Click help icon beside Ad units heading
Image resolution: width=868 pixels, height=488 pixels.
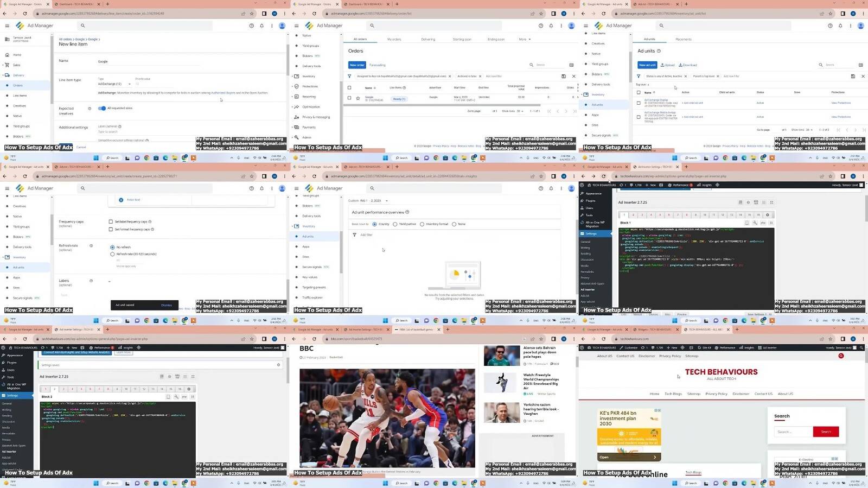[x=659, y=51]
